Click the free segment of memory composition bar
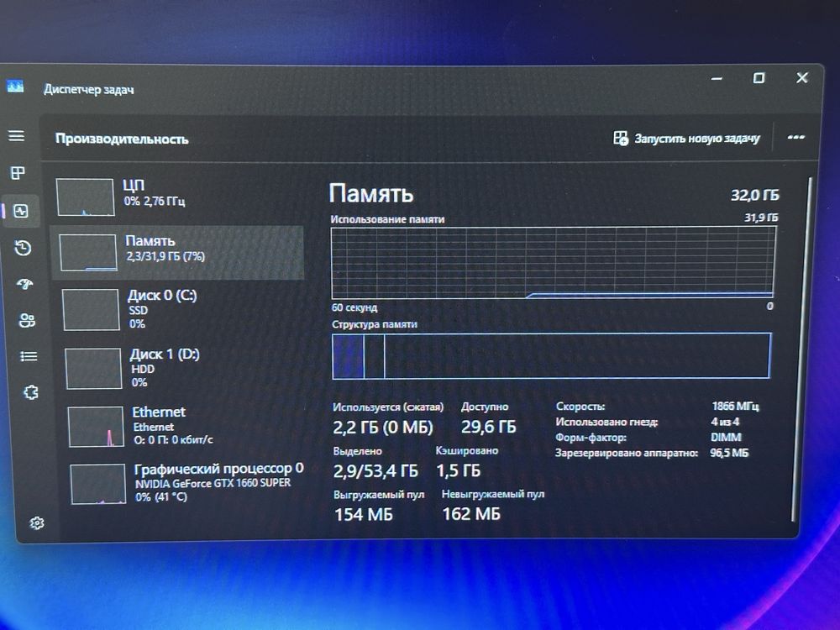The height and width of the screenshot is (630, 840). (x=578, y=355)
